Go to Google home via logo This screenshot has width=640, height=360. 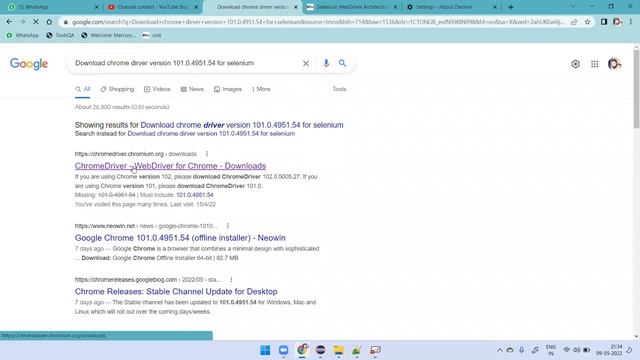pos(29,64)
